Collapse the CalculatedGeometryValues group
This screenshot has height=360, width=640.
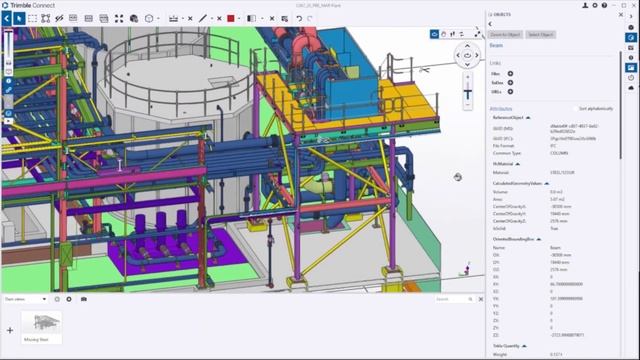pos(547,183)
